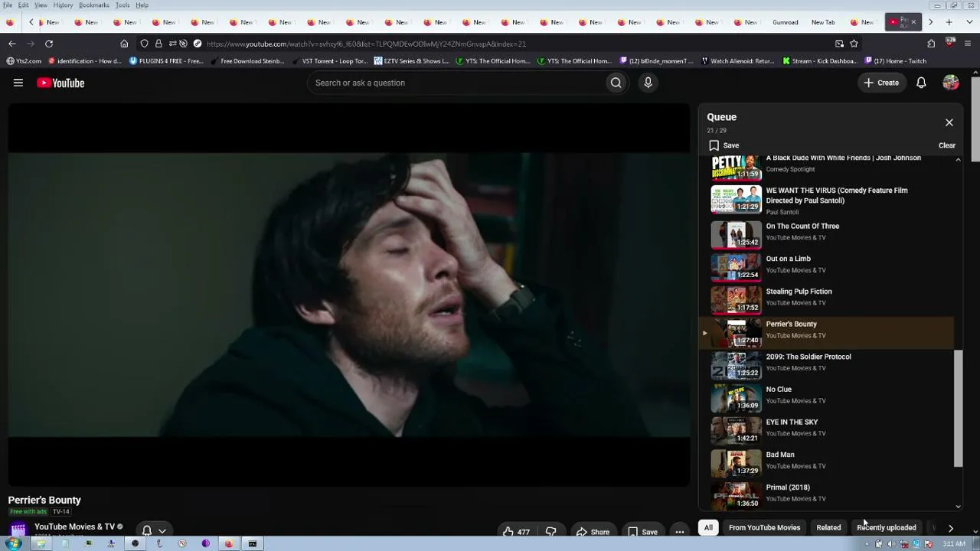The height and width of the screenshot is (551, 980).
Task: Select the All filter chip
Action: 708,527
